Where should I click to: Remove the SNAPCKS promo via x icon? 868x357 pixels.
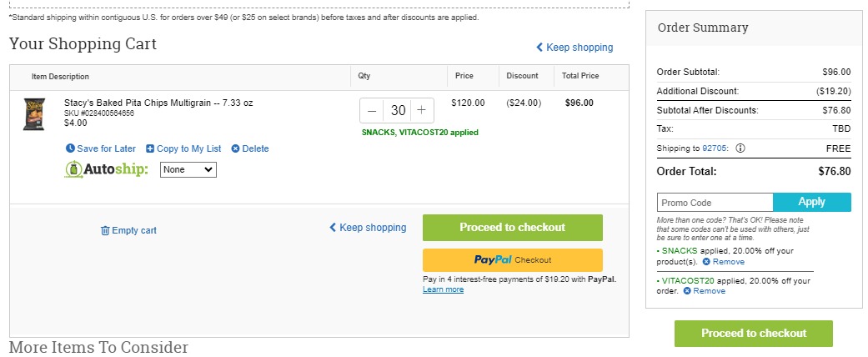click(x=706, y=262)
